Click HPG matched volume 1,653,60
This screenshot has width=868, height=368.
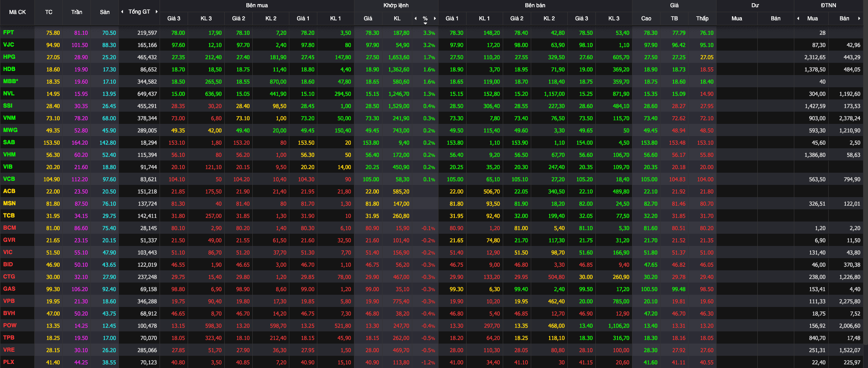tap(399, 57)
